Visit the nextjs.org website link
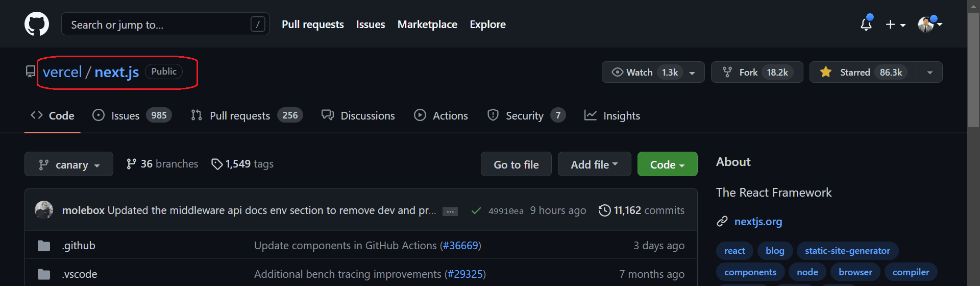Viewport: 980px width, 286px height. [x=758, y=222]
